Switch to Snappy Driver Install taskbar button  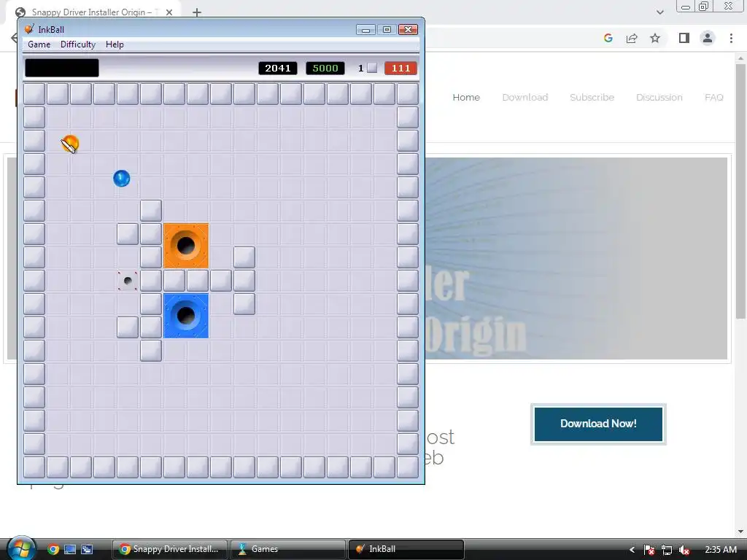pyautogui.click(x=170, y=549)
